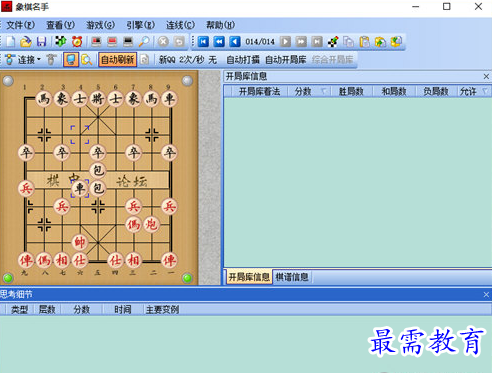The height and width of the screenshot is (373, 492).
Task: Open 帮助(H) menu
Action: (220, 25)
